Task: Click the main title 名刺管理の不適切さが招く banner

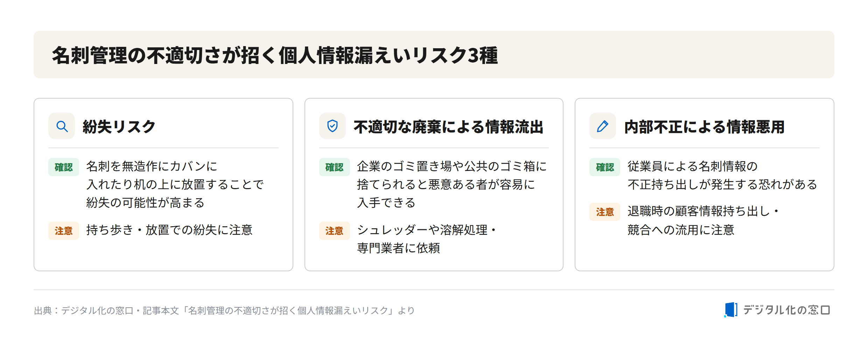Action: (x=434, y=55)
